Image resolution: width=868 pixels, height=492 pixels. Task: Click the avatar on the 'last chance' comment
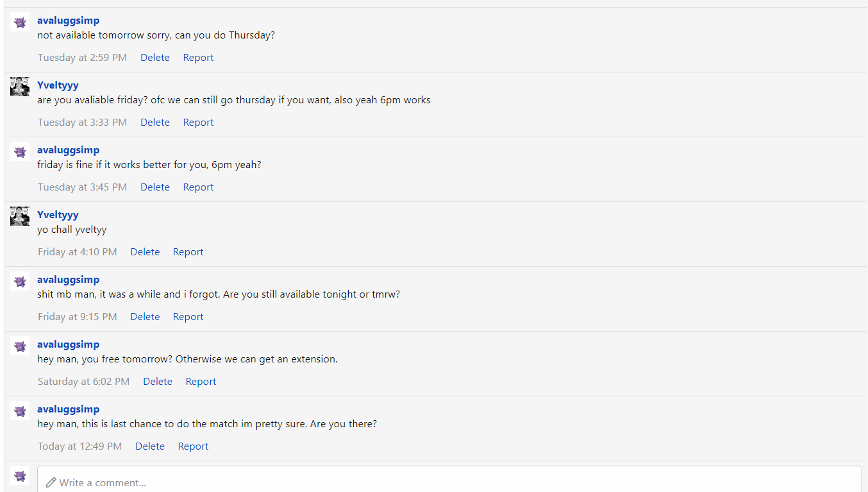point(20,411)
